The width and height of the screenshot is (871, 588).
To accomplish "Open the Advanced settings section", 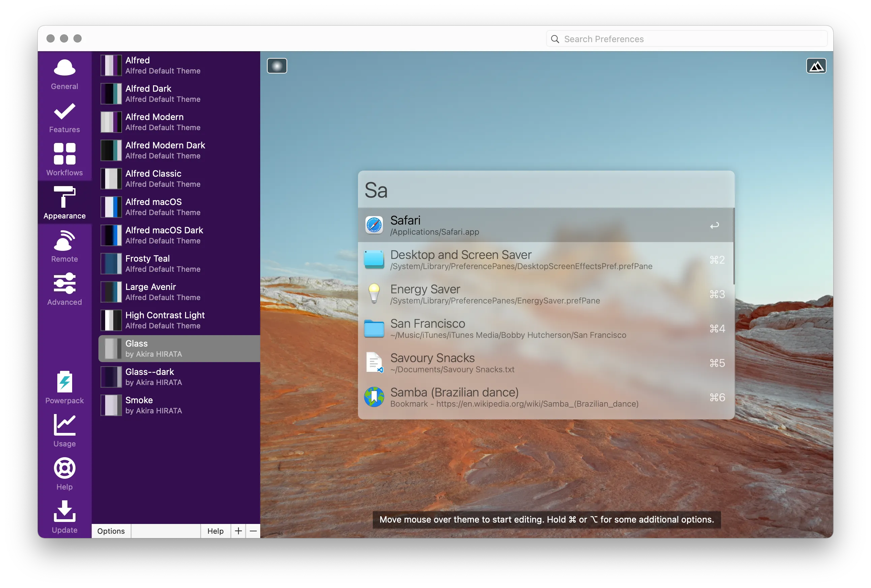I will (64, 289).
